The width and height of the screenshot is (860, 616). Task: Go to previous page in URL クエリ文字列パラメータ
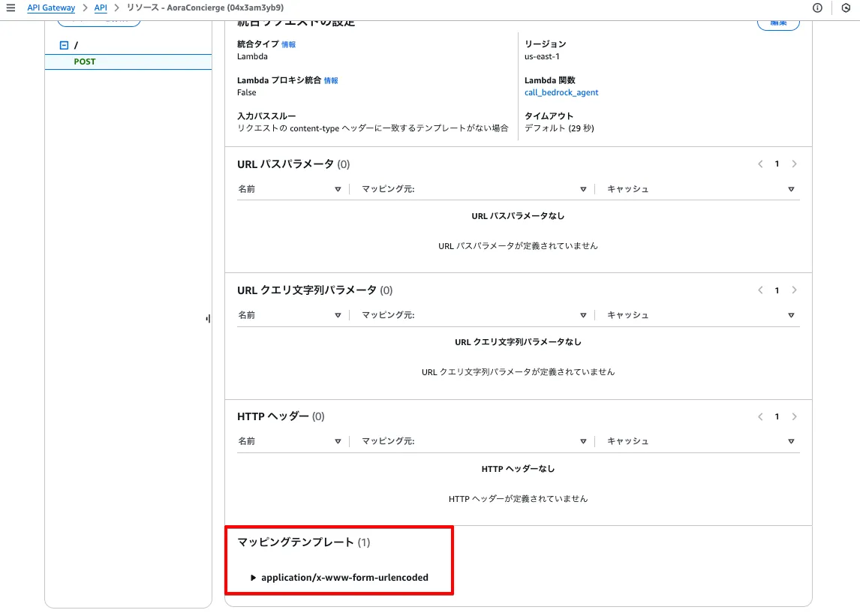point(760,290)
